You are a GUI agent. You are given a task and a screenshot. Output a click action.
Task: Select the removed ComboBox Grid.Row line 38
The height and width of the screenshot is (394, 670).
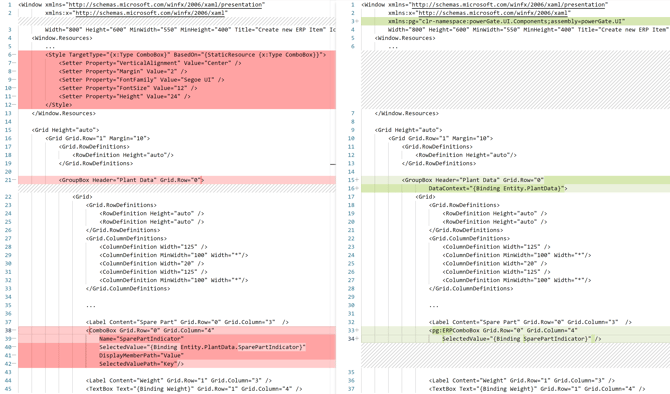point(177,330)
